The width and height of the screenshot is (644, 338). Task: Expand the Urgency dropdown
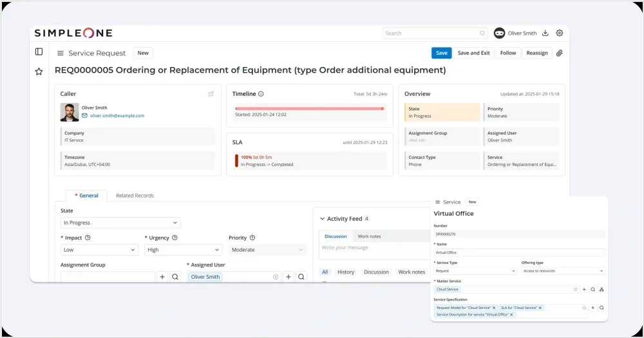tap(184, 250)
